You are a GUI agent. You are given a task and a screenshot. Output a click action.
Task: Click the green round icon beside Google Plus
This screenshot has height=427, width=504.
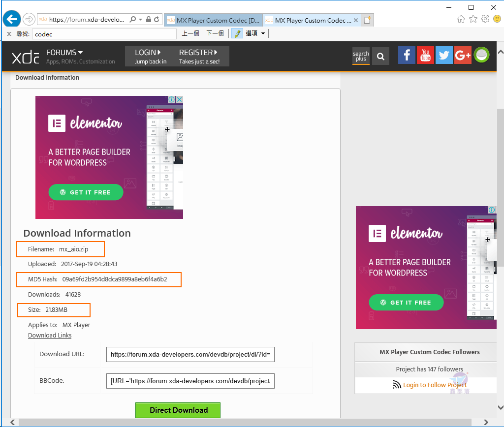(x=481, y=55)
